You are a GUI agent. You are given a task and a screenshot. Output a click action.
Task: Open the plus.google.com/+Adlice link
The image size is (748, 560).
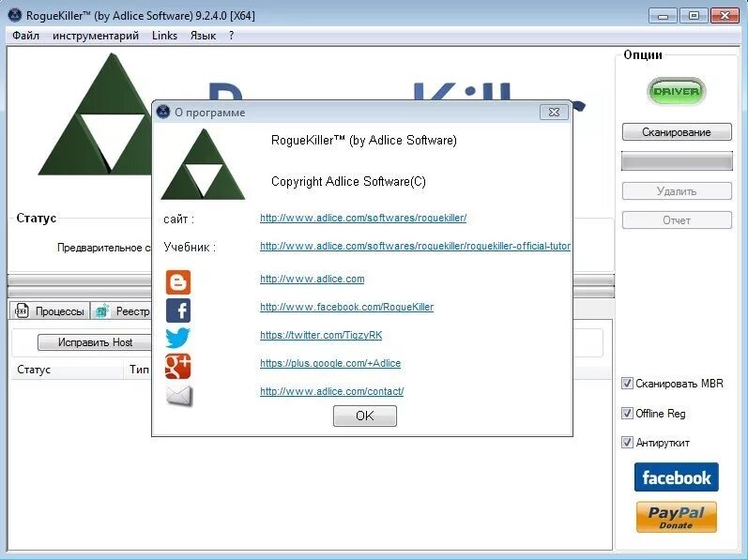click(x=330, y=363)
